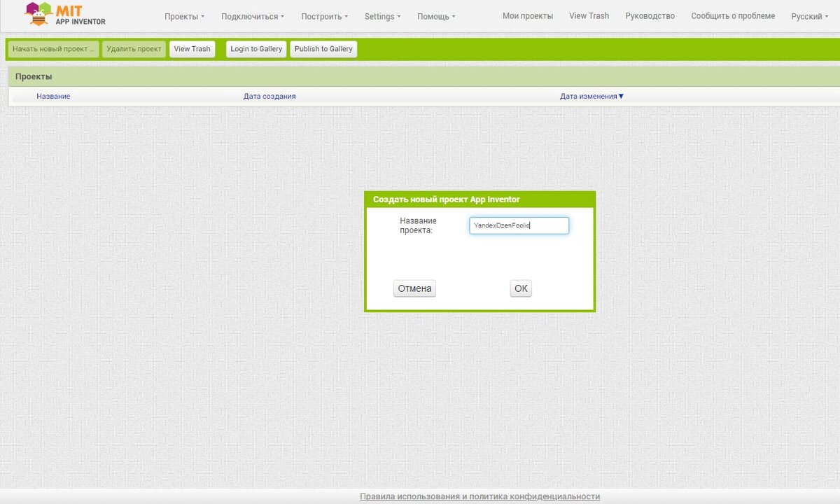This screenshot has width=840, height=504.
Task: Click Publish to Gallery button
Action: pyautogui.click(x=323, y=49)
